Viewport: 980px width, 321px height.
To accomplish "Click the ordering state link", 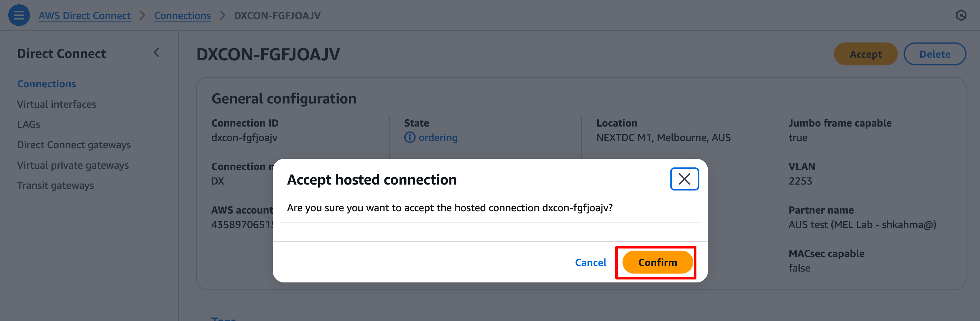I will point(438,137).
